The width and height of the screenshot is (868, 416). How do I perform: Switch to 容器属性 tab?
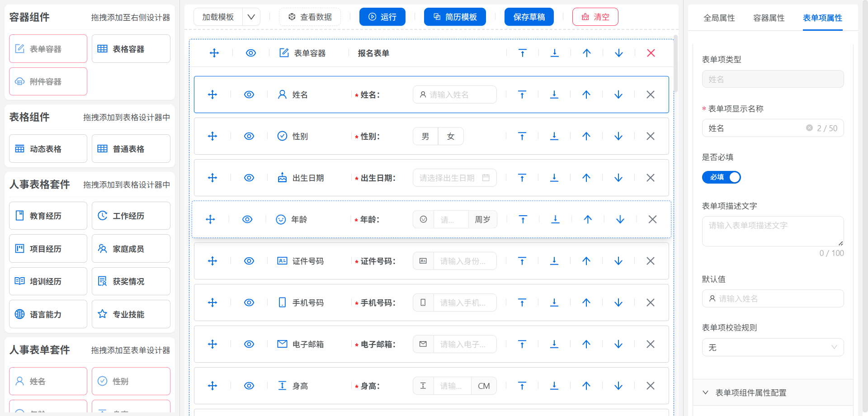tap(769, 18)
